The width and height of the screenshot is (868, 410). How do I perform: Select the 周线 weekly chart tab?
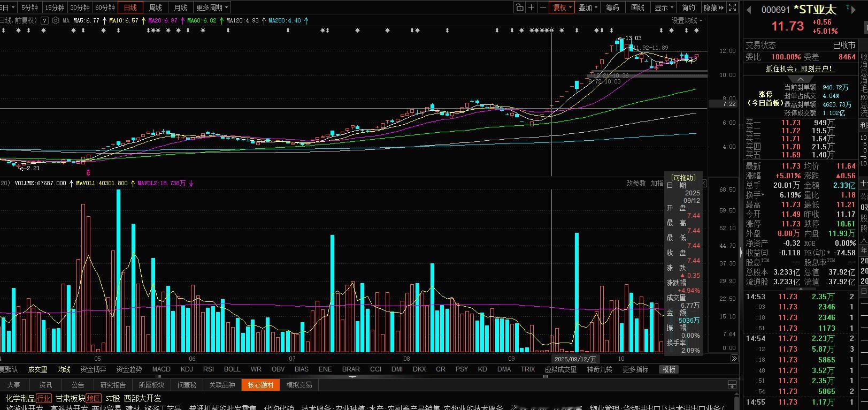(x=156, y=7)
